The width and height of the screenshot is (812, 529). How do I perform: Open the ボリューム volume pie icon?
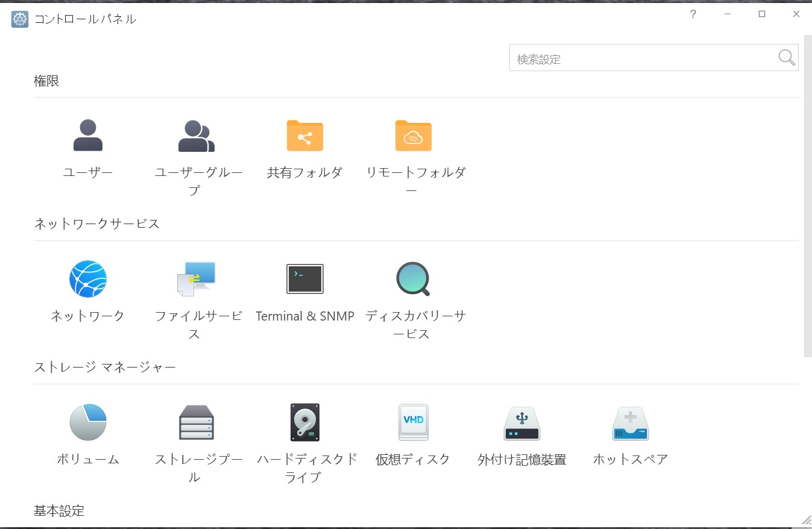[88, 422]
